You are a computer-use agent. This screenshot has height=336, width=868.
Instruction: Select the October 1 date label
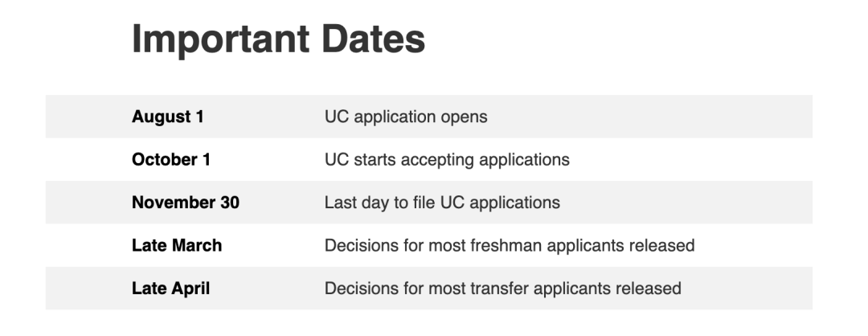coord(171,159)
